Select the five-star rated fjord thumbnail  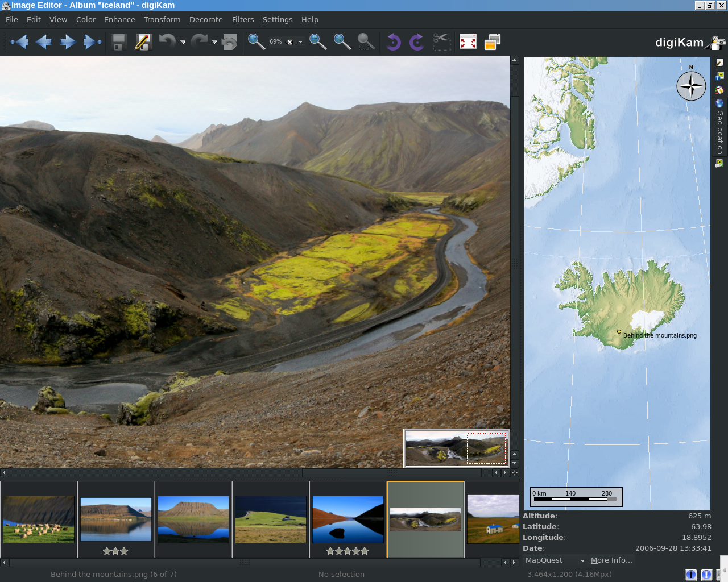point(348,519)
